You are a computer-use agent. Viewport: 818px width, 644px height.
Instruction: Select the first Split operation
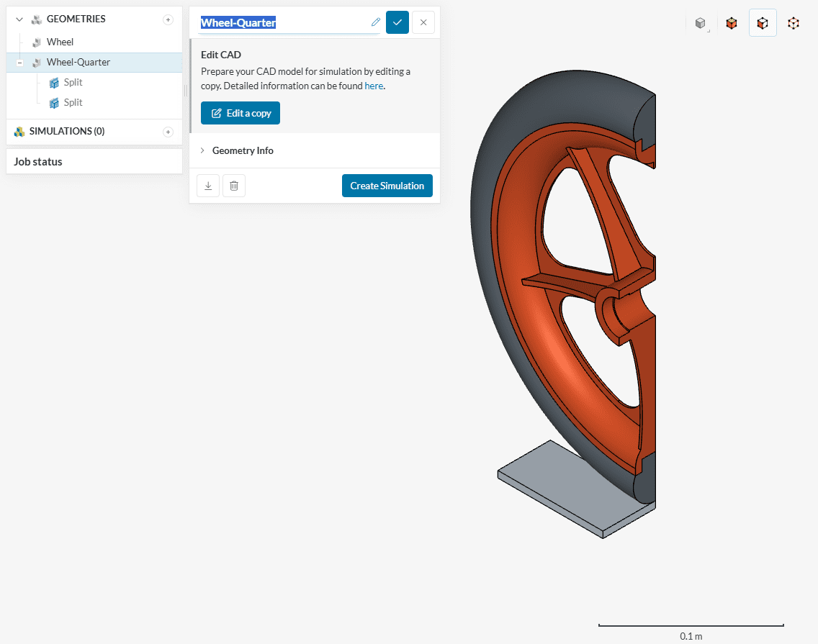click(x=73, y=83)
